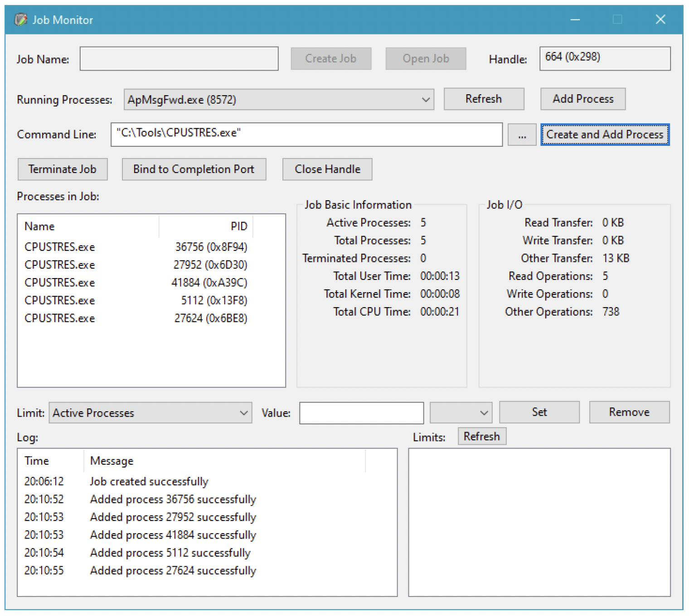Sort process list by PID column
Image resolution: width=689 pixels, height=616 pixels.
coord(206,226)
